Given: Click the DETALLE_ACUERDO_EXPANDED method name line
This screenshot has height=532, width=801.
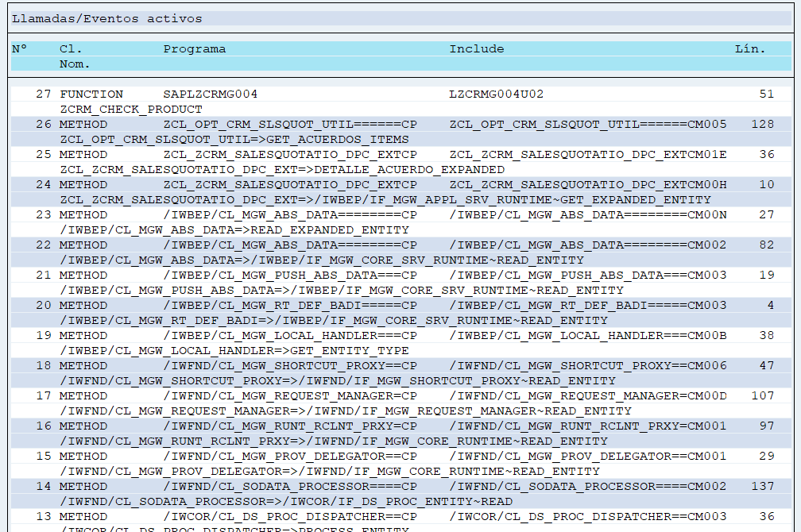Looking at the screenshot, I should tap(282, 169).
